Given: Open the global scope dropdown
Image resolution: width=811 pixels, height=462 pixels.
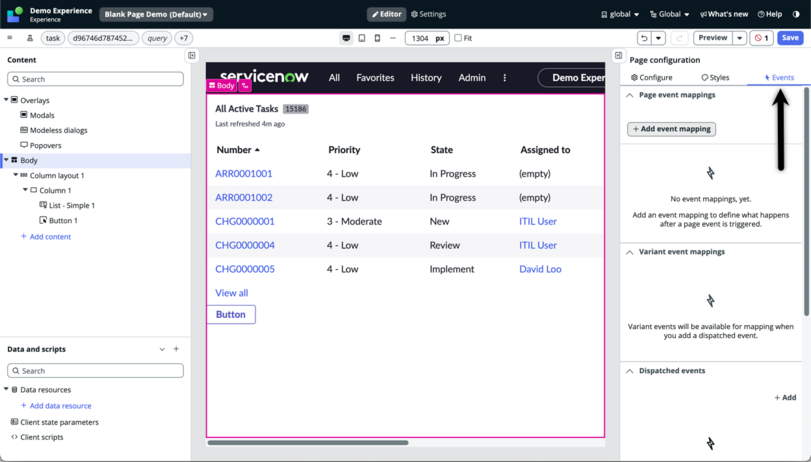Looking at the screenshot, I should click(620, 14).
